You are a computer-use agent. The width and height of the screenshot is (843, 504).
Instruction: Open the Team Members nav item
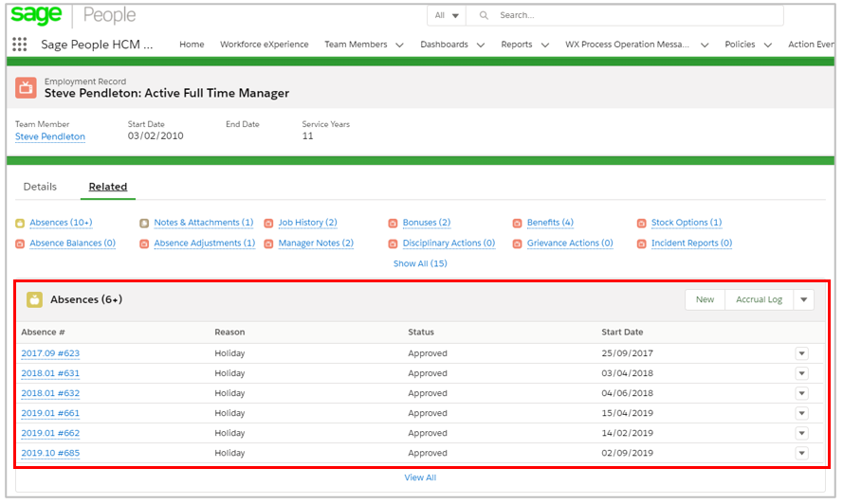(x=356, y=45)
